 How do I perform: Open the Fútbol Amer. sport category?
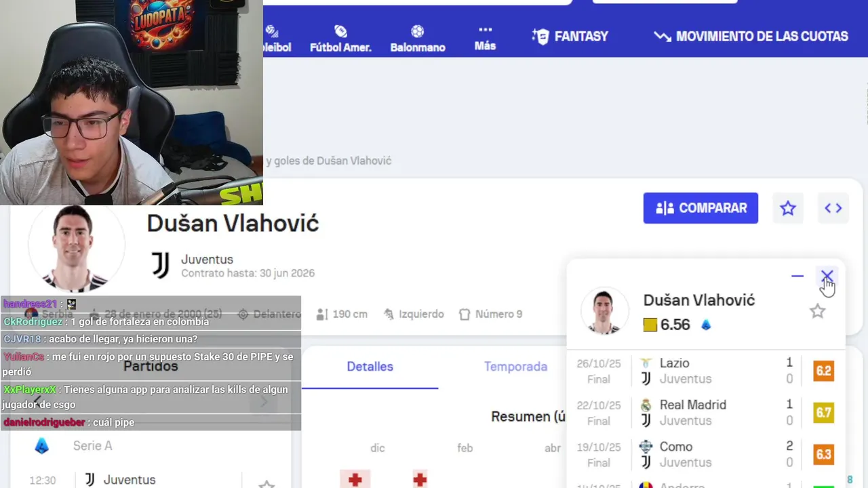pos(340,39)
